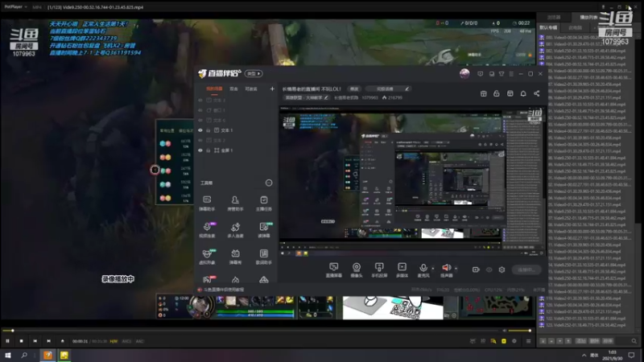Screen dimensions: 644x362
Task: Switch to second scene tab 双击
Action: (x=233, y=88)
